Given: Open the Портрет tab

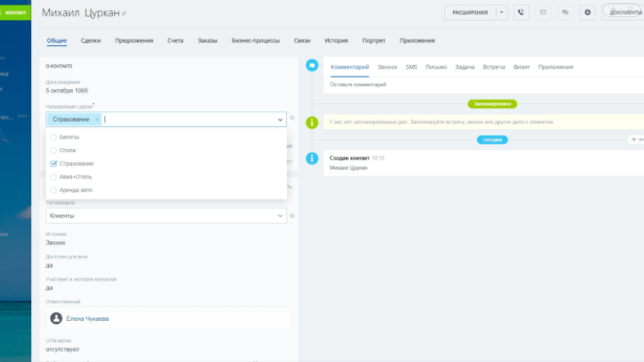Looking at the screenshot, I should 374,40.
